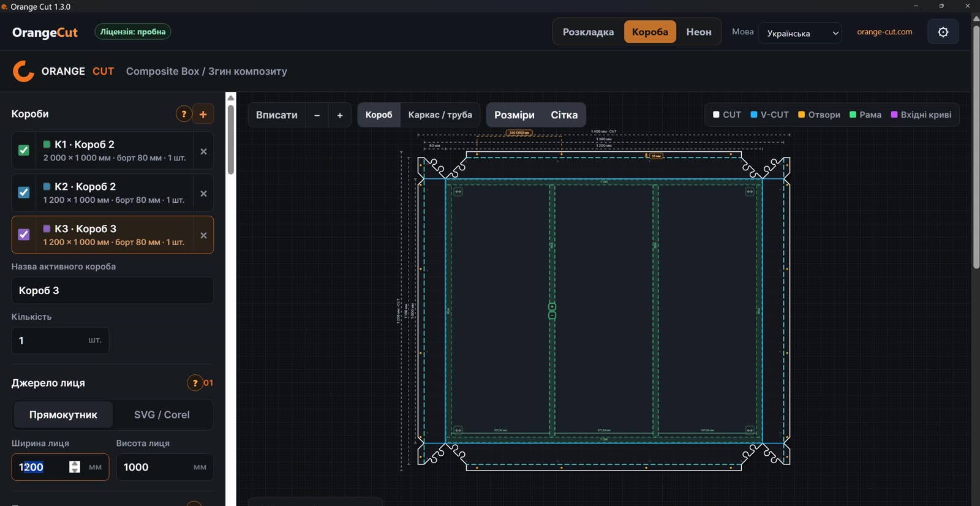
Task: Adjust the Ширина лиця spinner arrows
Action: [75, 467]
